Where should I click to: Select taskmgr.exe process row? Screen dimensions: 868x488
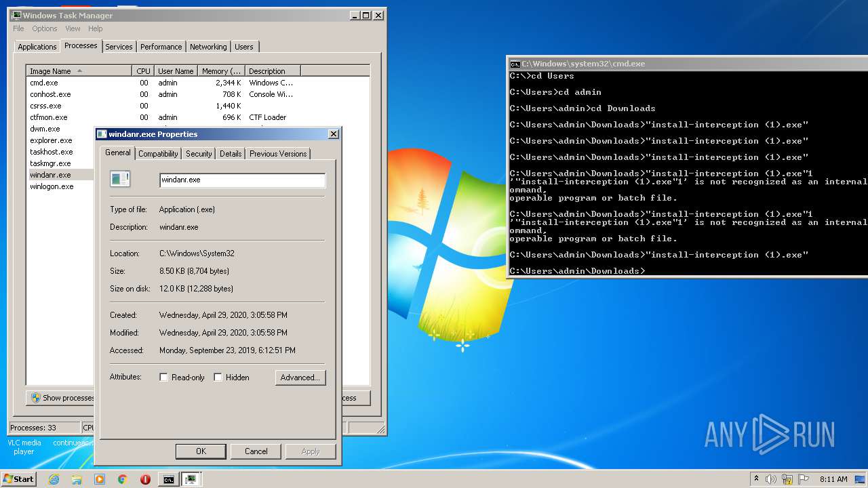coord(60,163)
